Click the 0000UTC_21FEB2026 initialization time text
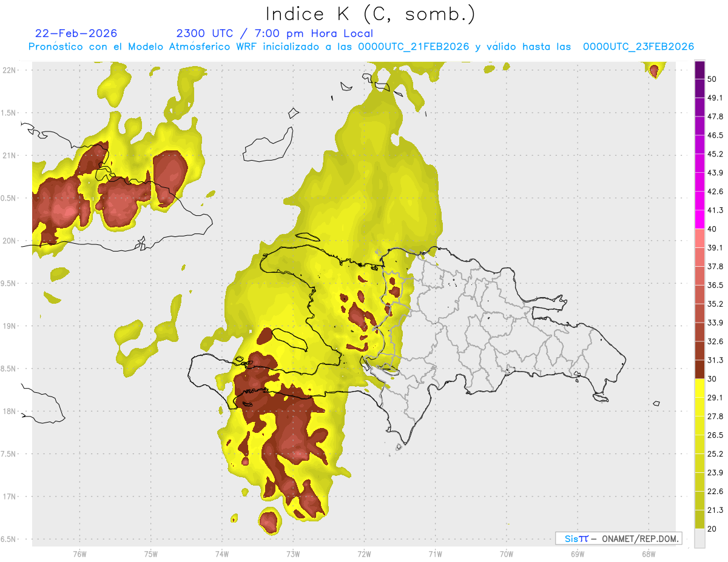The image size is (728, 562). [x=414, y=47]
